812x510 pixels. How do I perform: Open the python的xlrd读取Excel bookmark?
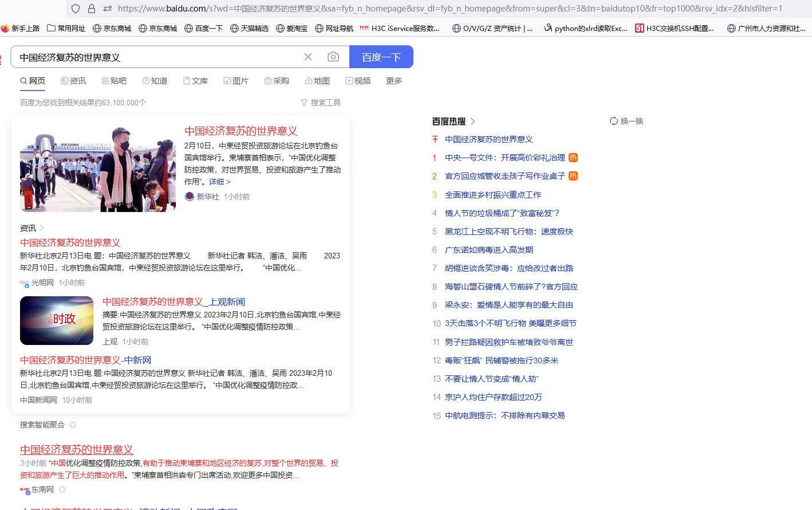585,28
